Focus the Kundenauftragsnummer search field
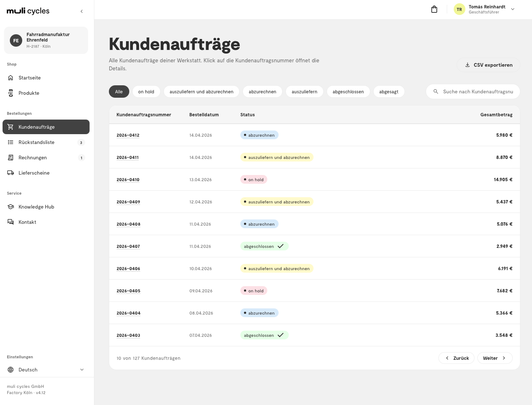The width and height of the screenshot is (532, 405). (x=473, y=91)
